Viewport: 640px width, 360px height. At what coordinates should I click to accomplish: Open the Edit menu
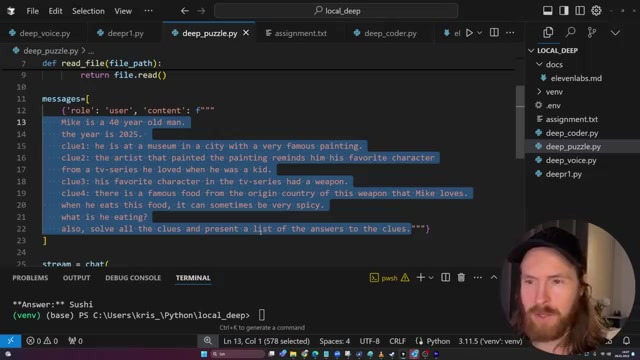point(56,11)
